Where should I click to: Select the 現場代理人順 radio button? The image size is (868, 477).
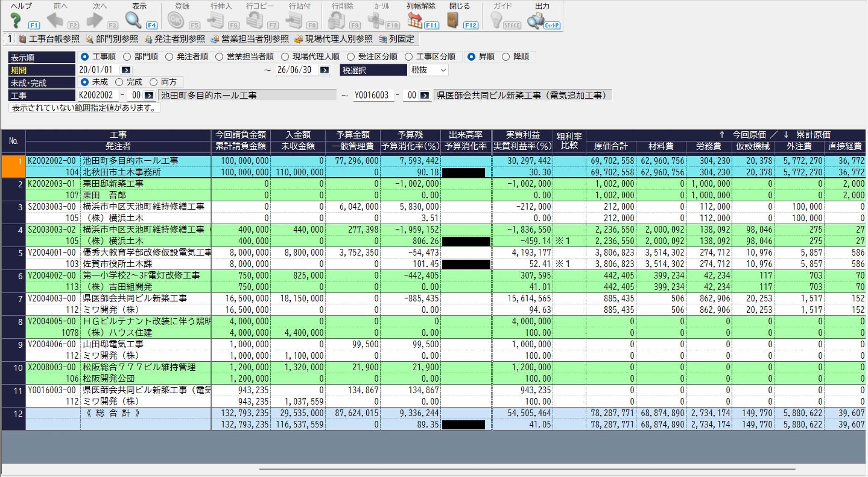coord(285,57)
